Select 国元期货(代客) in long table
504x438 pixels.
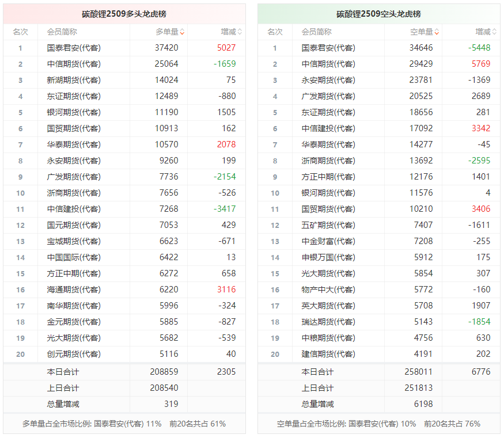[74, 225]
